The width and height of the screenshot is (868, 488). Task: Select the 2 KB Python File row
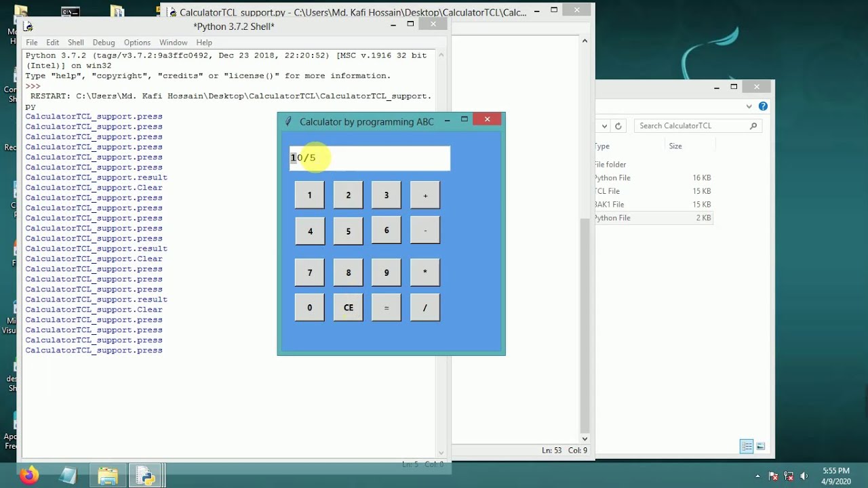click(x=654, y=218)
